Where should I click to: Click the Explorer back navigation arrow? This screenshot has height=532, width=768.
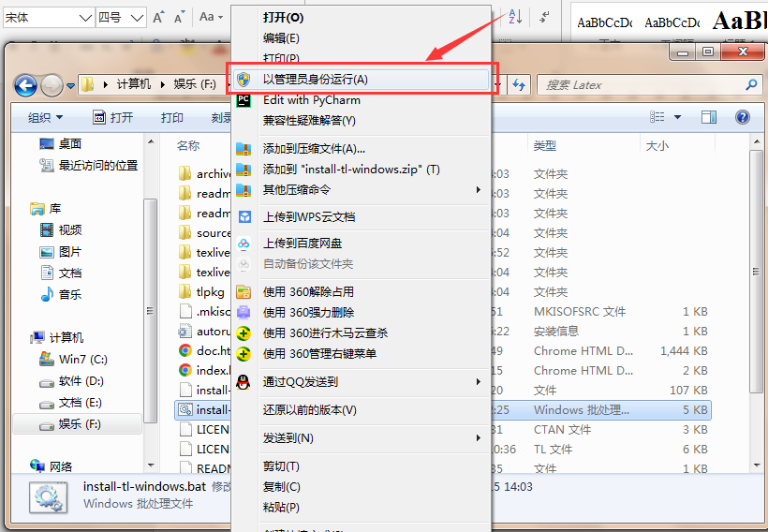[x=25, y=85]
